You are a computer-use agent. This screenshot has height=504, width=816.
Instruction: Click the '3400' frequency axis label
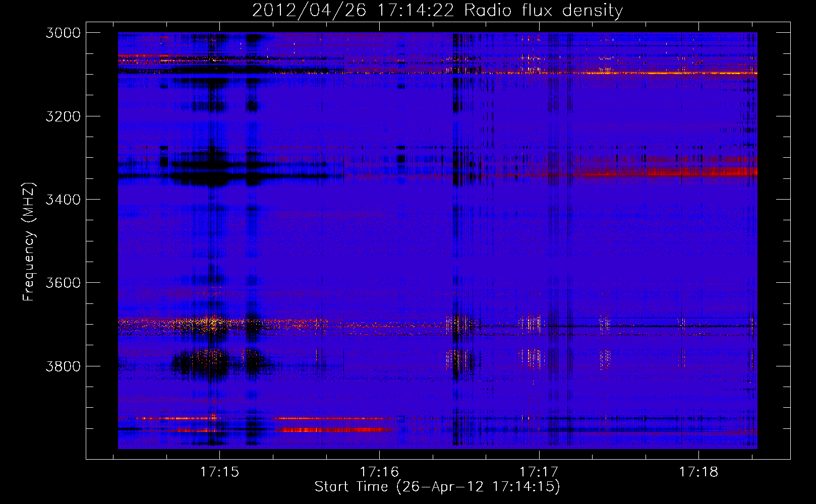63,200
